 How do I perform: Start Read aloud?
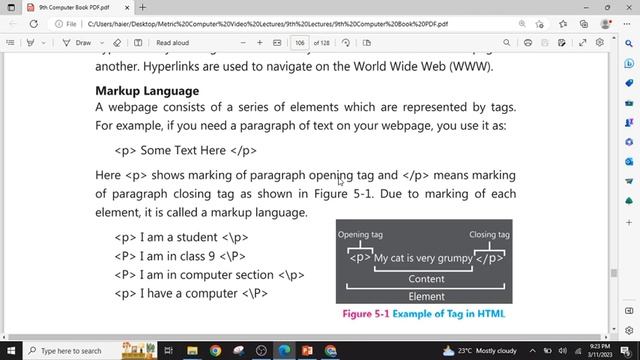[173, 42]
